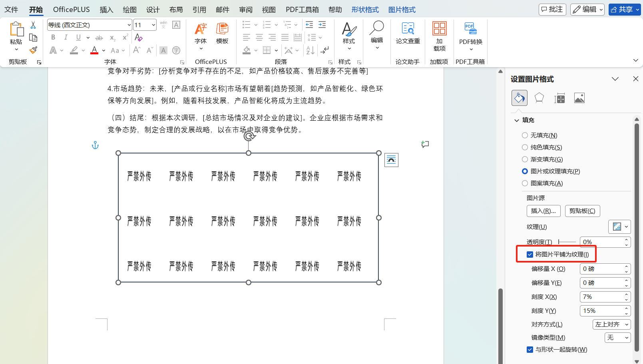Select the Layout & Properties panel icon

559,98
